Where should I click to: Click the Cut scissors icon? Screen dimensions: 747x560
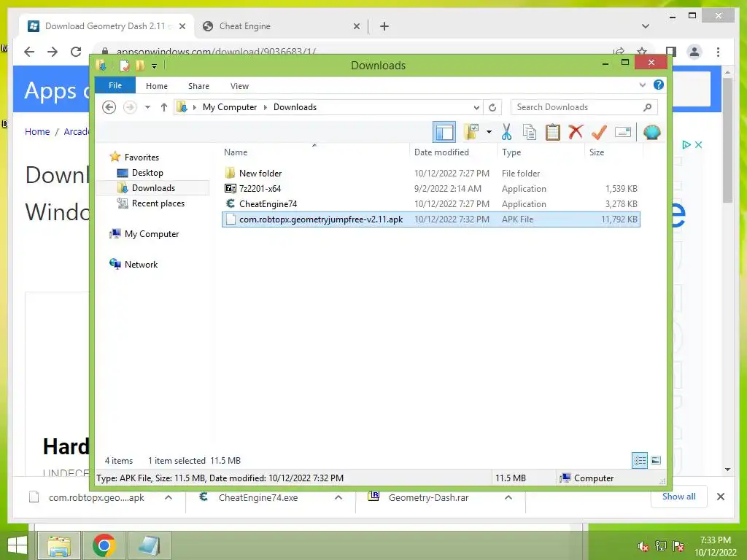(506, 132)
